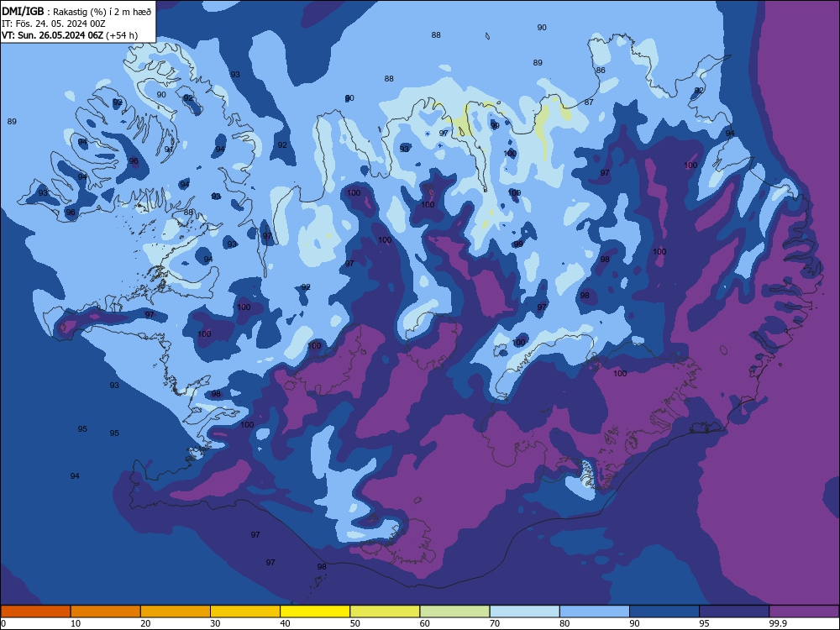The height and width of the screenshot is (630, 840).
Task: Select the 70–80 pale blue legend swatch
Action: pos(524,612)
